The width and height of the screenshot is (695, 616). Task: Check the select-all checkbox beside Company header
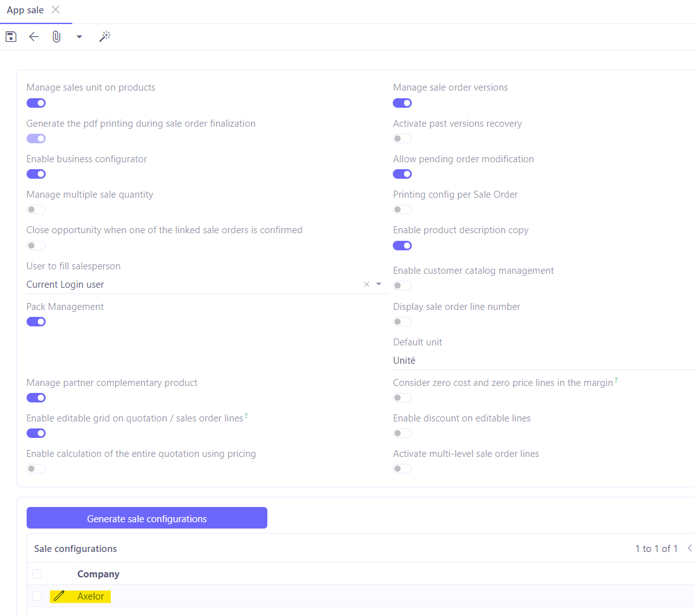point(37,574)
